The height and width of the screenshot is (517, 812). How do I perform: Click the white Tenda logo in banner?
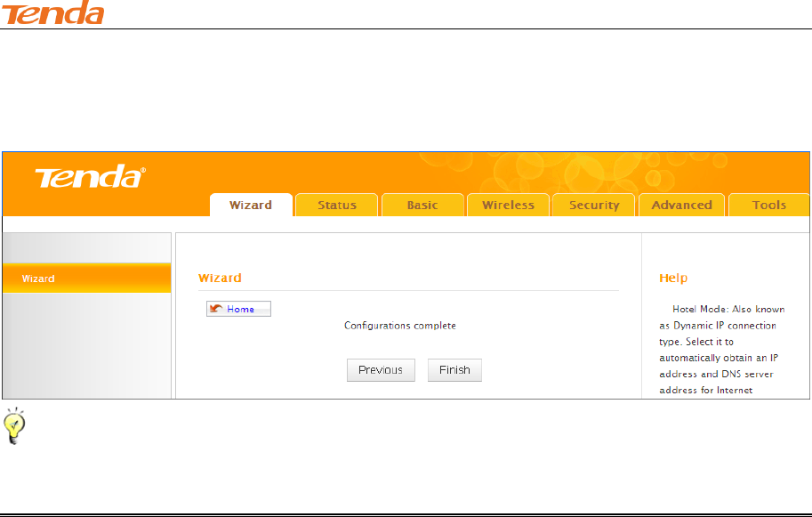pos(90,176)
